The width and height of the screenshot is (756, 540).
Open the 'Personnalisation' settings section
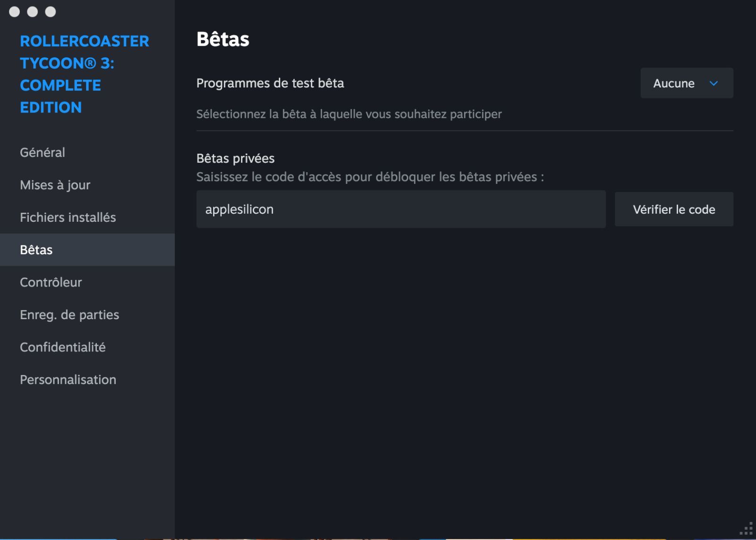pos(68,379)
